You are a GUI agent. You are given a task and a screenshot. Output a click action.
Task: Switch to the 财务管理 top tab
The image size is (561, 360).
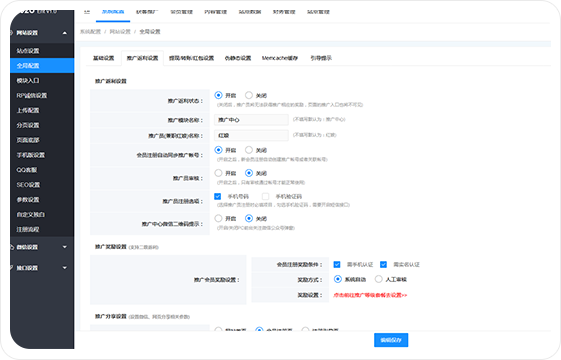(284, 12)
